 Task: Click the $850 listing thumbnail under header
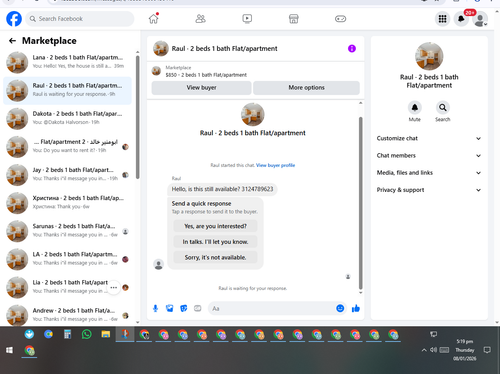tap(156, 71)
